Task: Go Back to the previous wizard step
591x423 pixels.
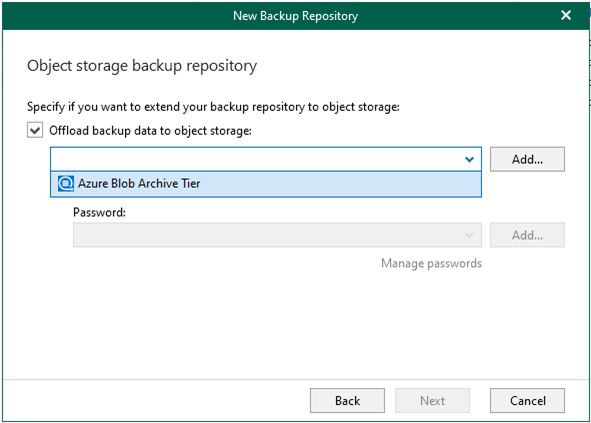Action: pyautogui.click(x=347, y=400)
